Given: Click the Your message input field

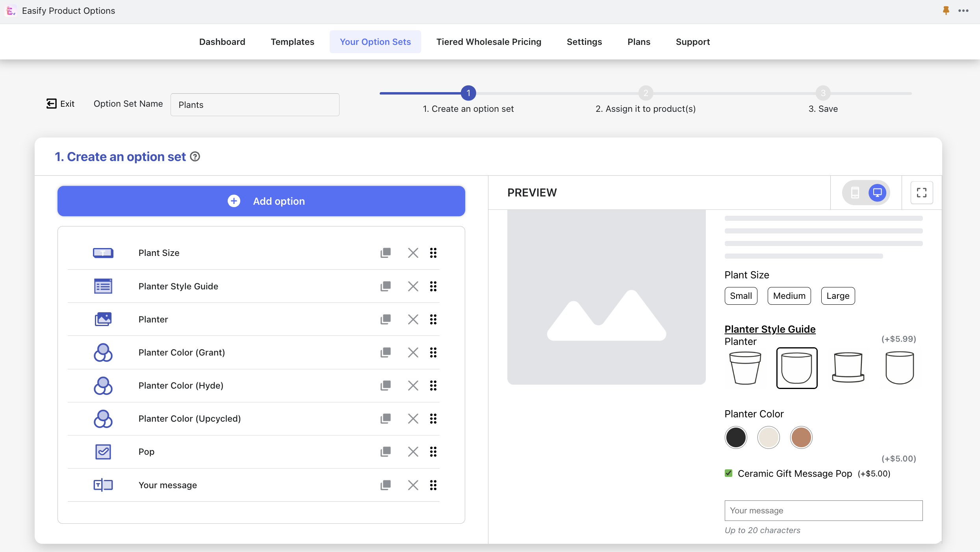Looking at the screenshot, I should [823, 510].
